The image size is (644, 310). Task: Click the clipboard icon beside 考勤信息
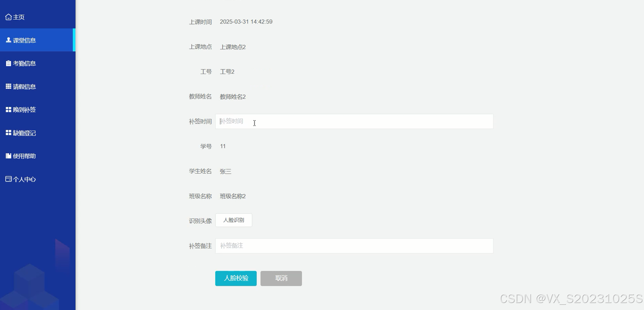8,63
